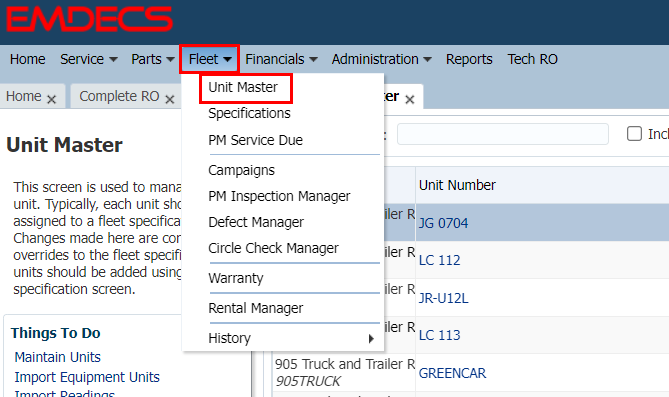Expand the Parts dropdown menu
Screen dimensions: 669x397
(x=153, y=59)
